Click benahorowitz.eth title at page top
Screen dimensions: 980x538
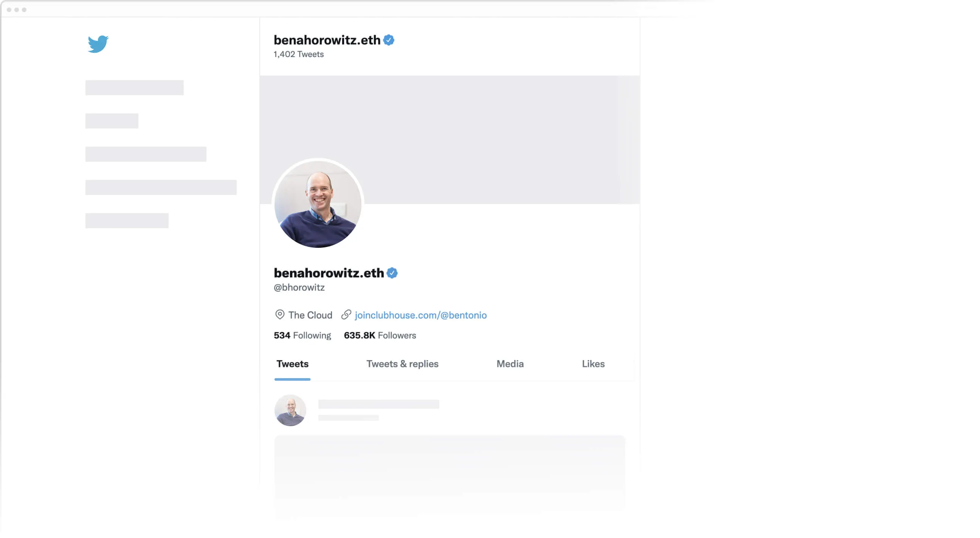tap(327, 40)
